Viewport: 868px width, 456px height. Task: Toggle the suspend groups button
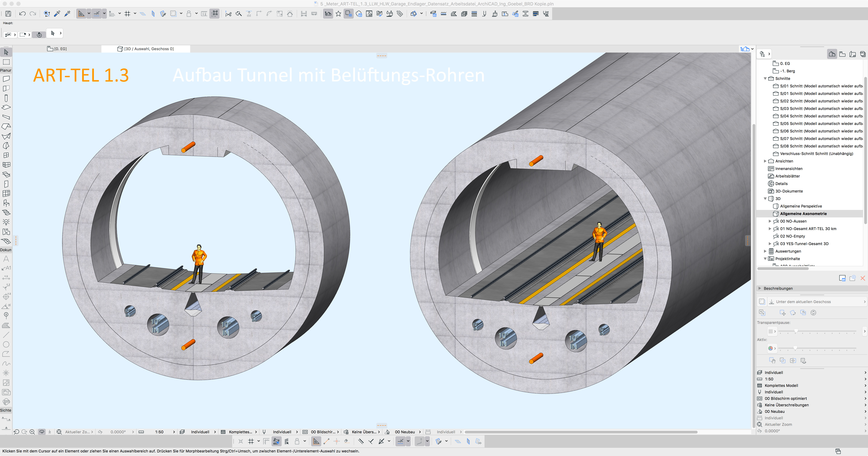[x=214, y=14]
